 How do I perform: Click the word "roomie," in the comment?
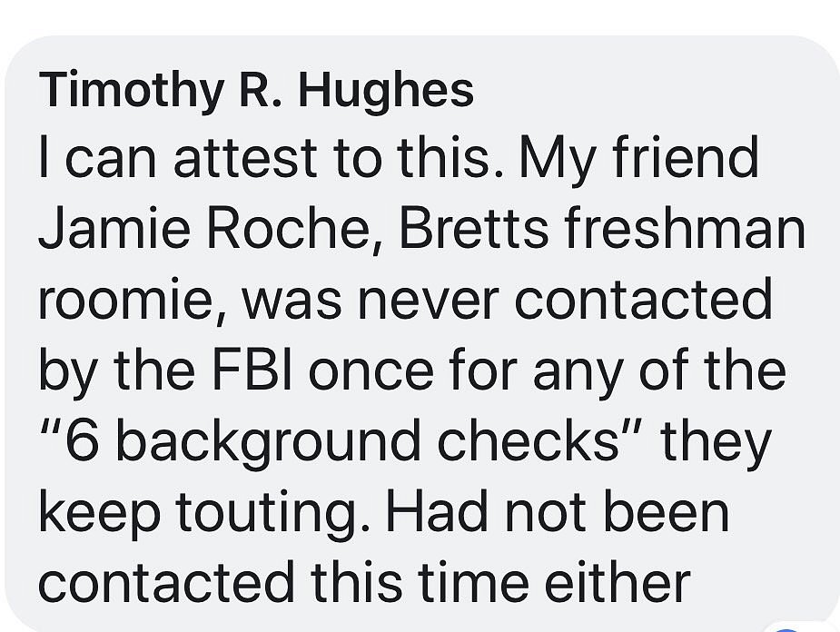[x=125, y=299]
